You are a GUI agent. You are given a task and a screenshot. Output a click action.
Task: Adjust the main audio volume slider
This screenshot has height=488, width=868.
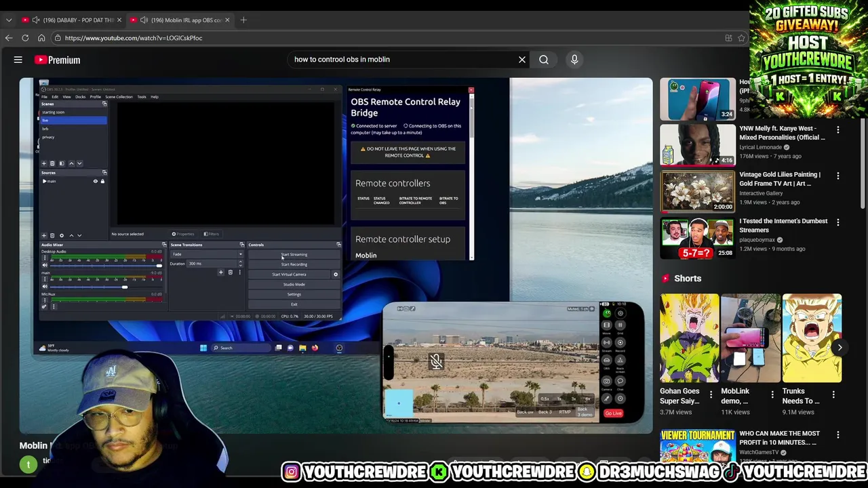click(105, 287)
